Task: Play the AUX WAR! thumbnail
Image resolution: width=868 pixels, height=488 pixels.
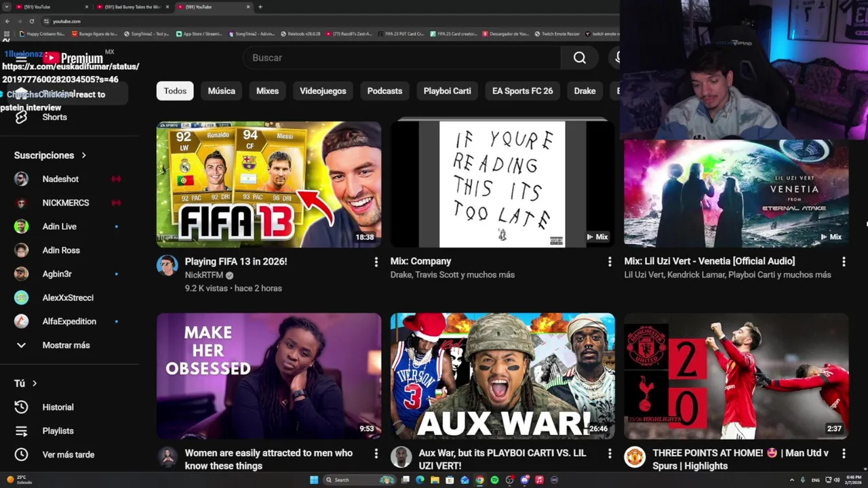Action: click(x=502, y=376)
